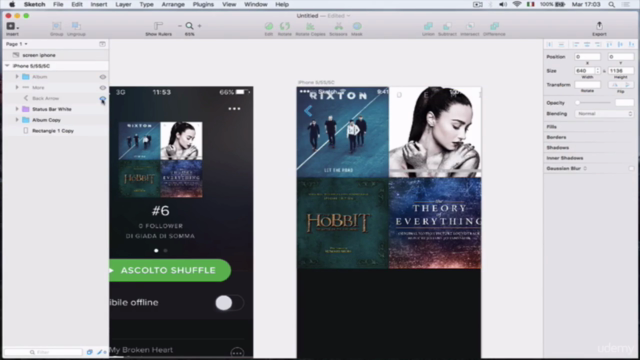Apply the Intersect boolean operation
The height and width of the screenshot is (360, 640).
pos(470,26)
